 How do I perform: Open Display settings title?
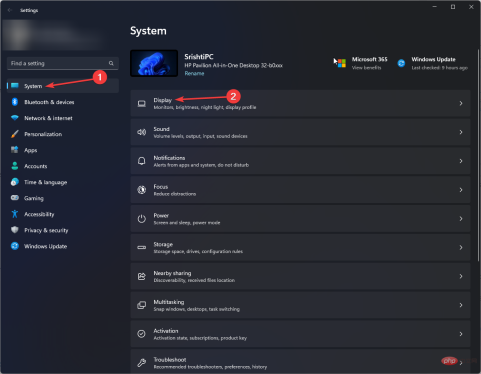tap(163, 100)
